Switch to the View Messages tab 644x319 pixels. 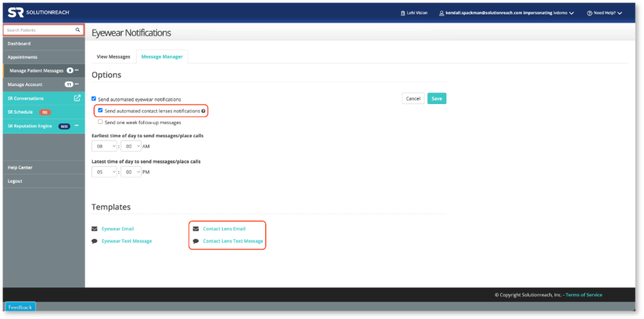113,56
